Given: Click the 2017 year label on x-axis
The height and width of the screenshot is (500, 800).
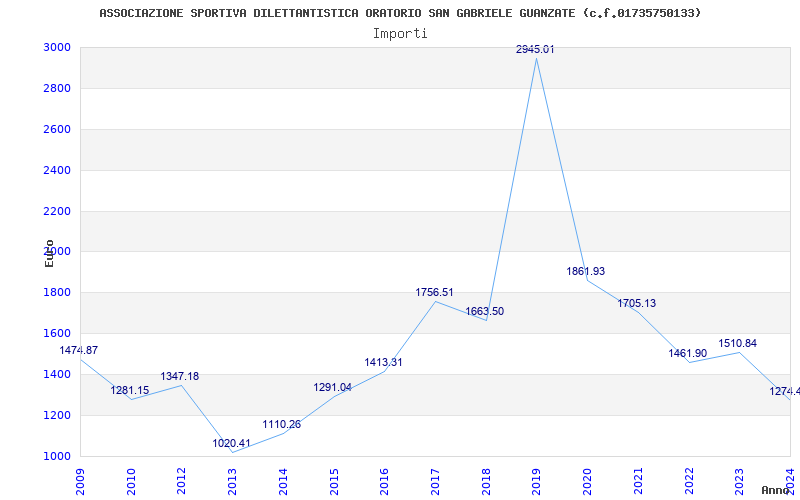Looking at the screenshot, I should point(435,482).
